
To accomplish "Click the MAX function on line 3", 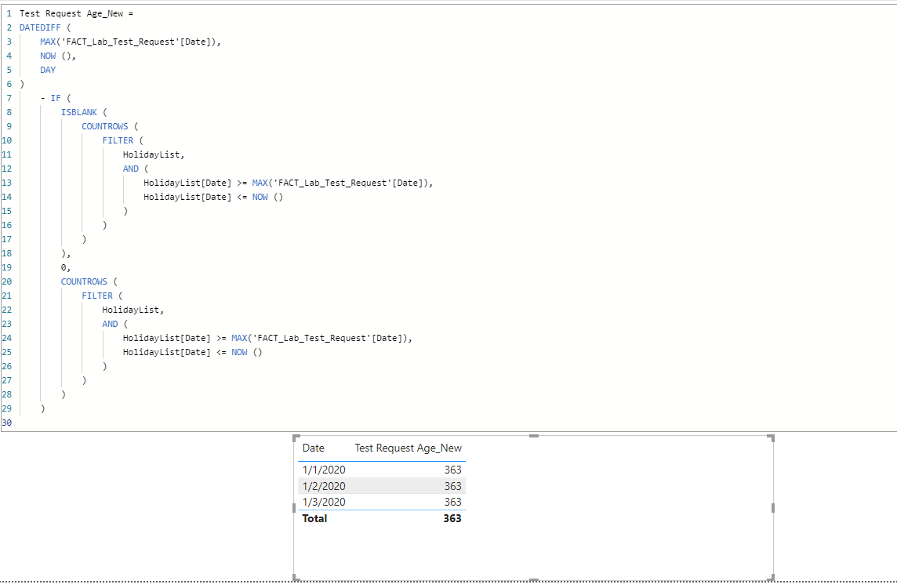I will click(48, 42).
